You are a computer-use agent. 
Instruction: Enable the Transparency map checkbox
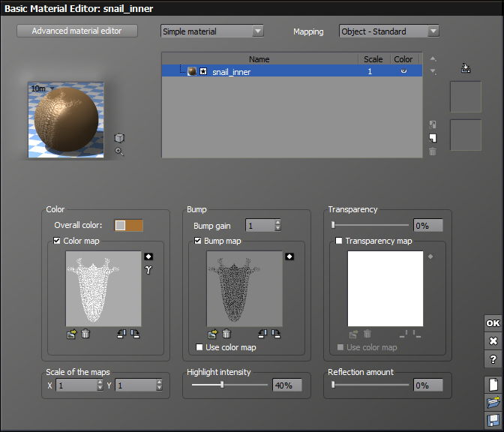click(x=339, y=241)
